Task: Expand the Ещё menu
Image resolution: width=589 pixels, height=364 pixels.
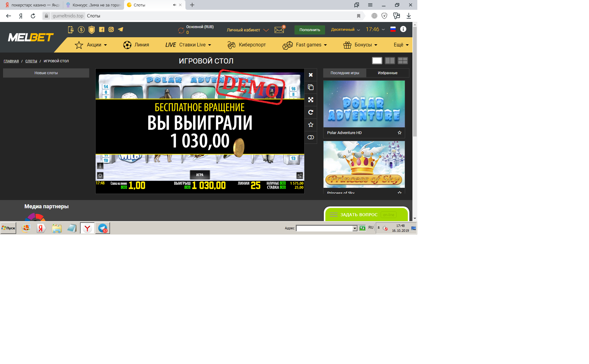Action: click(x=401, y=45)
